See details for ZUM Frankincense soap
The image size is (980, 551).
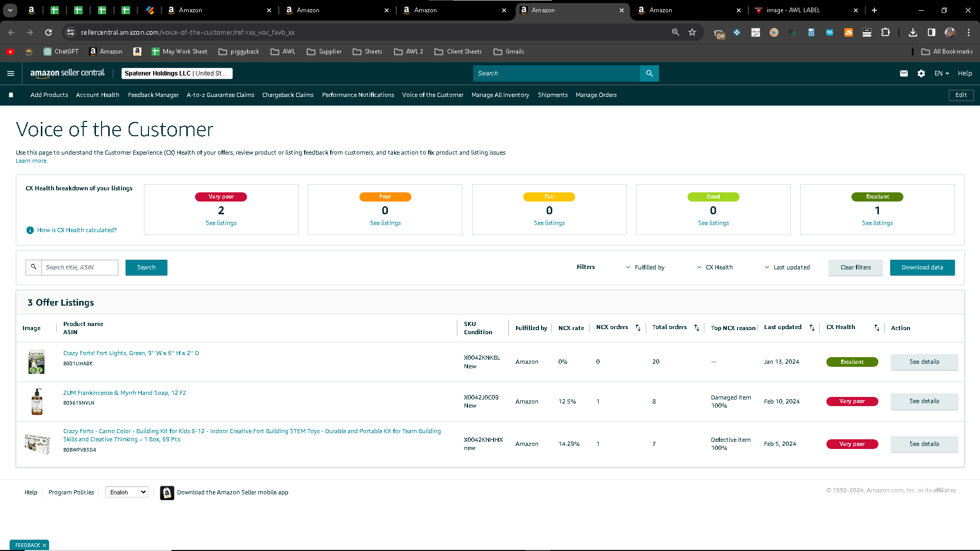924,402
